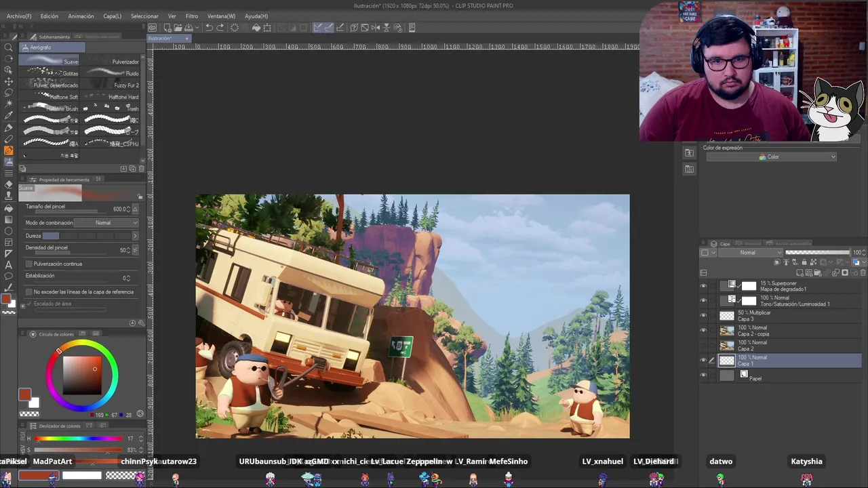
Task: Delete selected layer with trash icon
Action: click(863, 272)
